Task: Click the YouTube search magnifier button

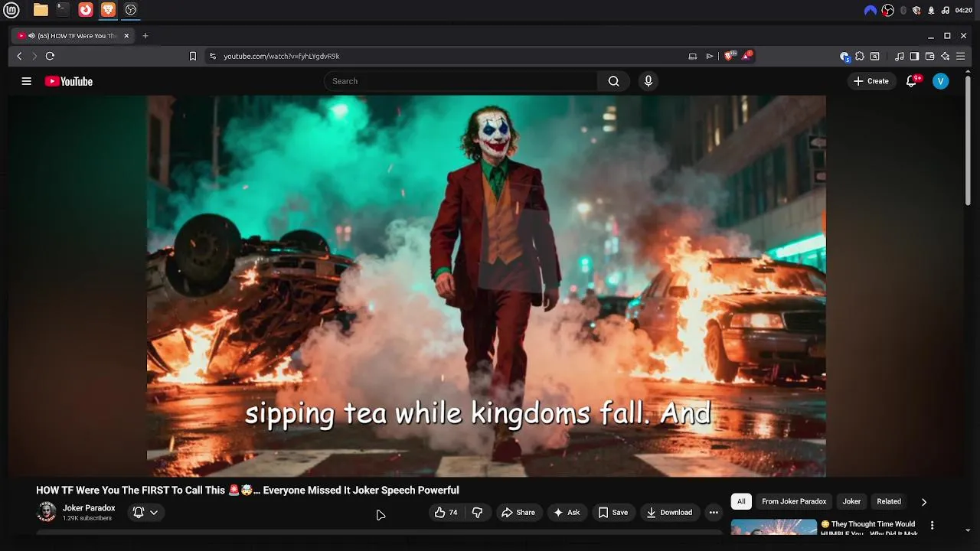Action: click(x=613, y=81)
